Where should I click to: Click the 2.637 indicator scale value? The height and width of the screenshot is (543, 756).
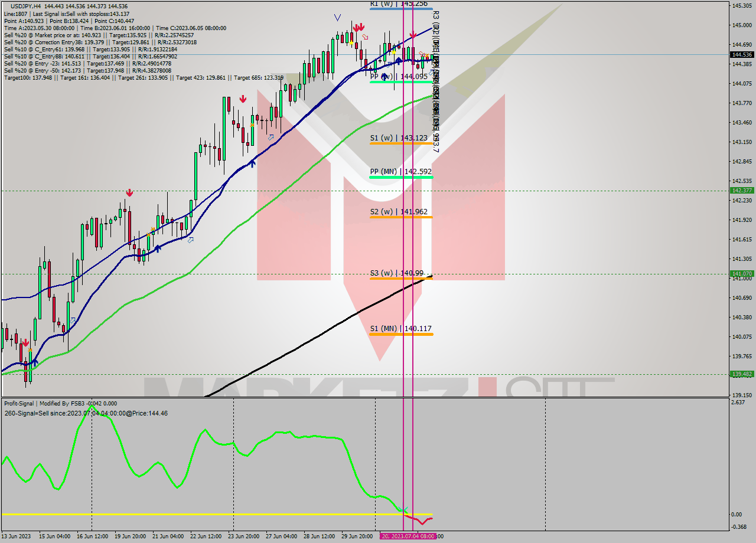[x=738, y=403]
